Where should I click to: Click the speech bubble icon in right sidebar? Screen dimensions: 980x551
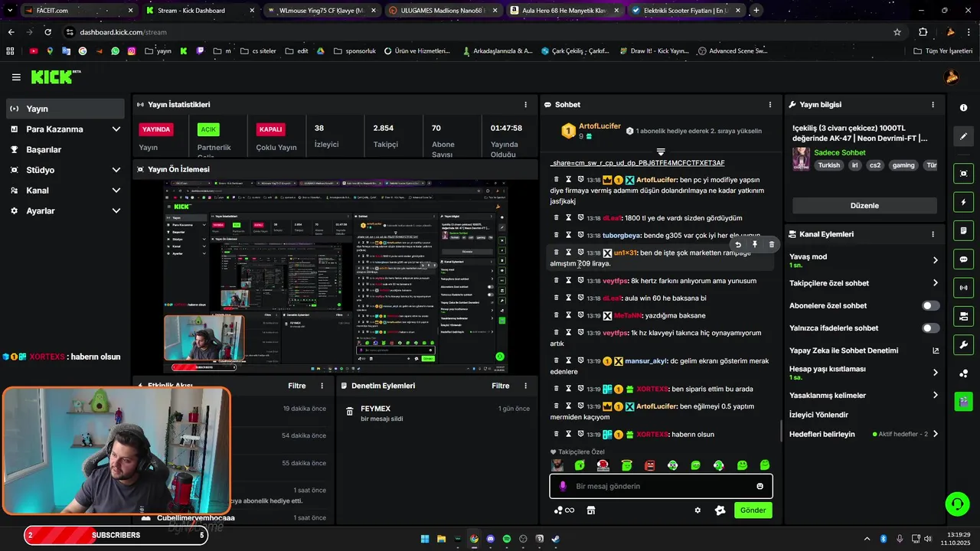964,259
